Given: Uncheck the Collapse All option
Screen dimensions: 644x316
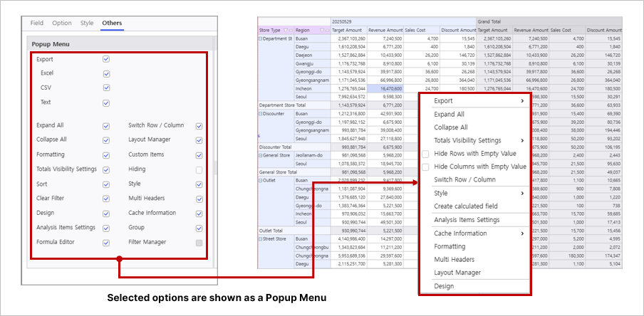Looking at the screenshot, I should pyautogui.click(x=106, y=140).
